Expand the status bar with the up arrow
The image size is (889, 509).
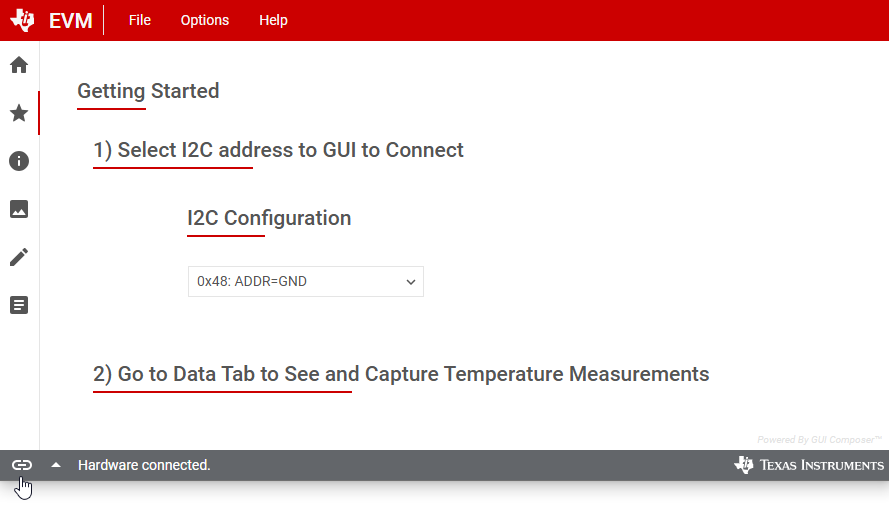pyautogui.click(x=56, y=465)
